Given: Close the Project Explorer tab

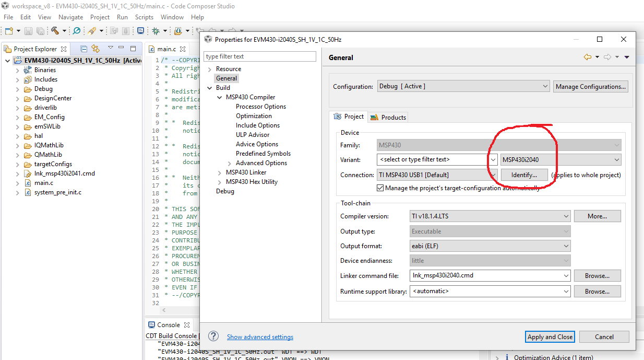Looking at the screenshot, I should 64,49.
